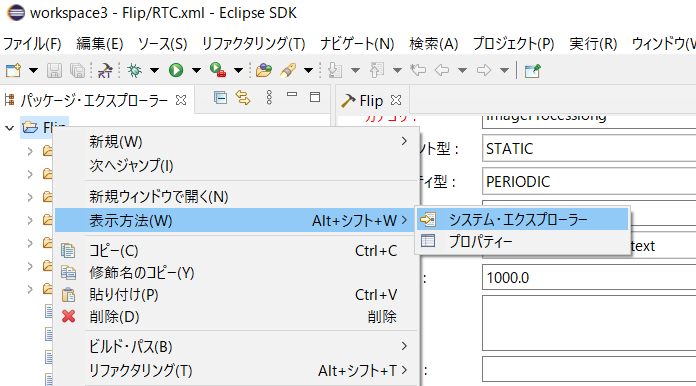Click the Debug bug icon
Screen dimensions: 696x386
click(x=134, y=70)
